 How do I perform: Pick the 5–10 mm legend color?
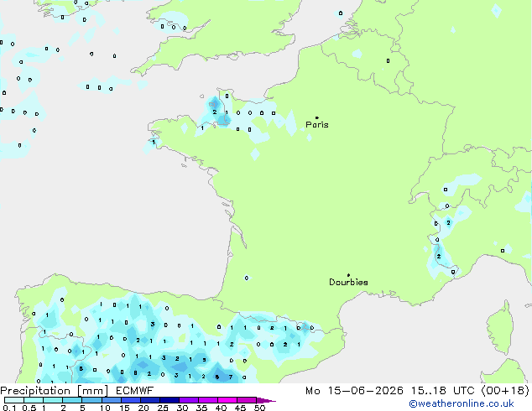tap(91, 400)
